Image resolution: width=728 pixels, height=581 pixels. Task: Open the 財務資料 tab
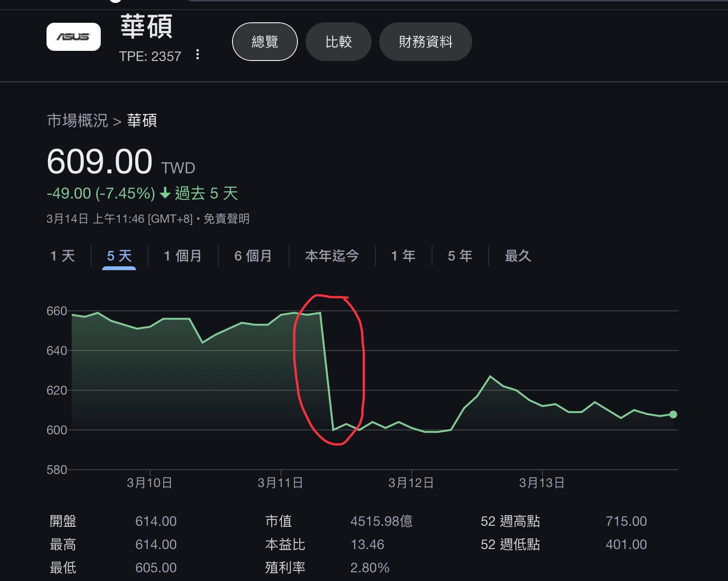click(426, 42)
